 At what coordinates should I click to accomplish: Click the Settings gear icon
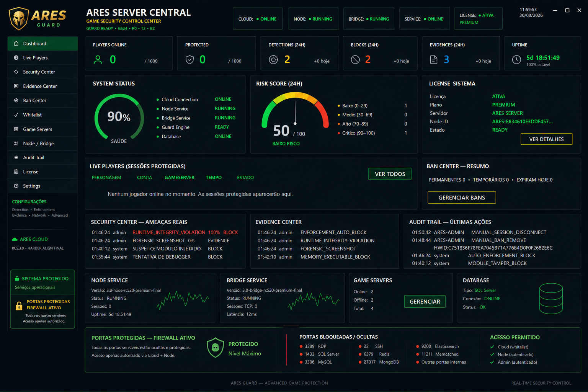pyautogui.click(x=16, y=186)
